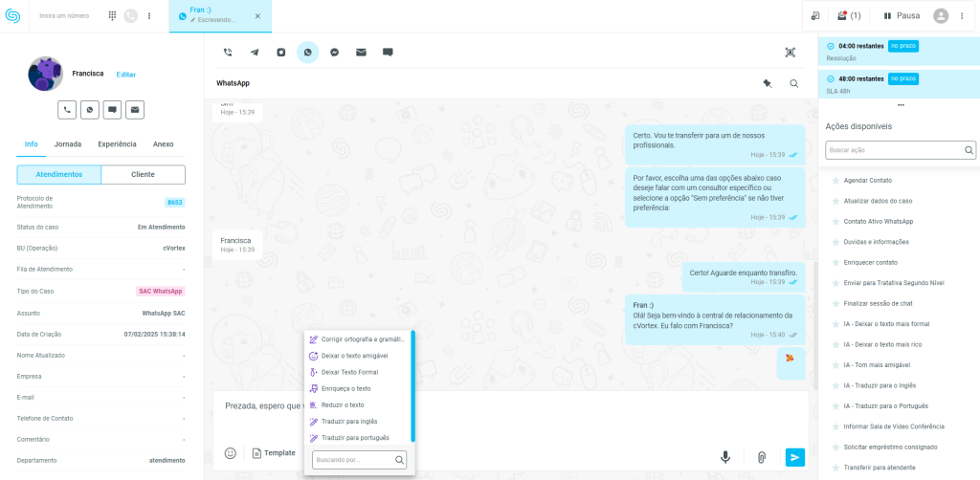Expand SLA list with the three dots
The height and width of the screenshot is (480, 980).
coord(900,105)
